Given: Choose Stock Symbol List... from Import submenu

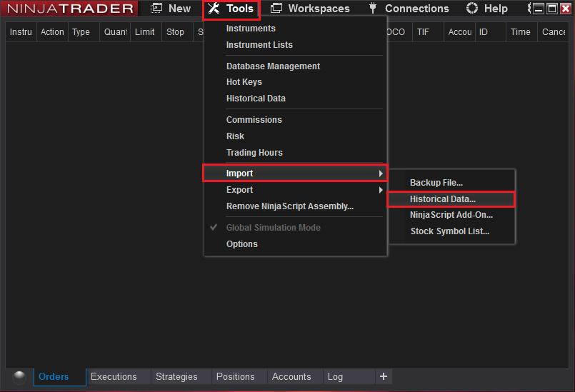Looking at the screenshot, I should click(x=449, y=231).
